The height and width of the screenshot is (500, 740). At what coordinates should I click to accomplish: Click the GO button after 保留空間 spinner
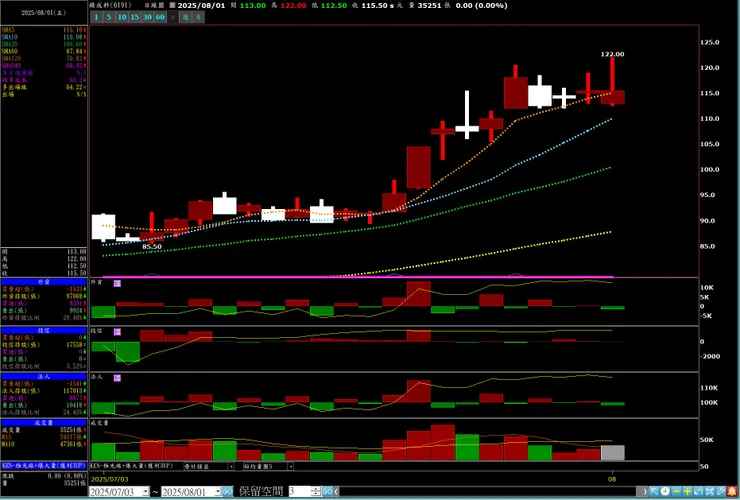point(327,492)
